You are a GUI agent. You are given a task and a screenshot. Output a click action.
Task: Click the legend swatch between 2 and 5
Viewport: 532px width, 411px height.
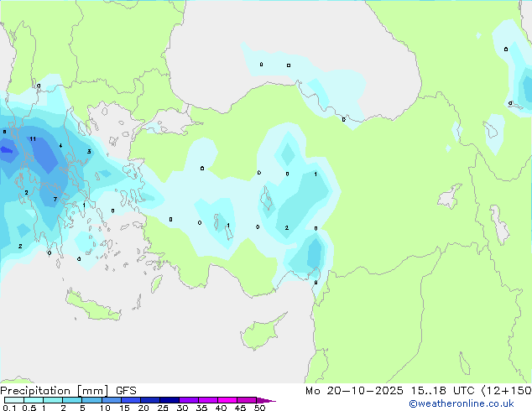coord(72,400)
